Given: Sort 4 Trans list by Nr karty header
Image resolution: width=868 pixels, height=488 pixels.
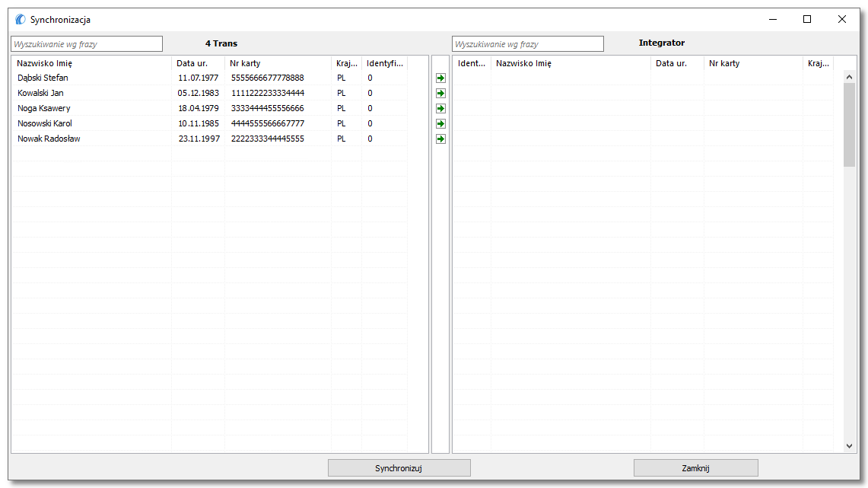Looking at the screenshot, I should tap(278, 63).
